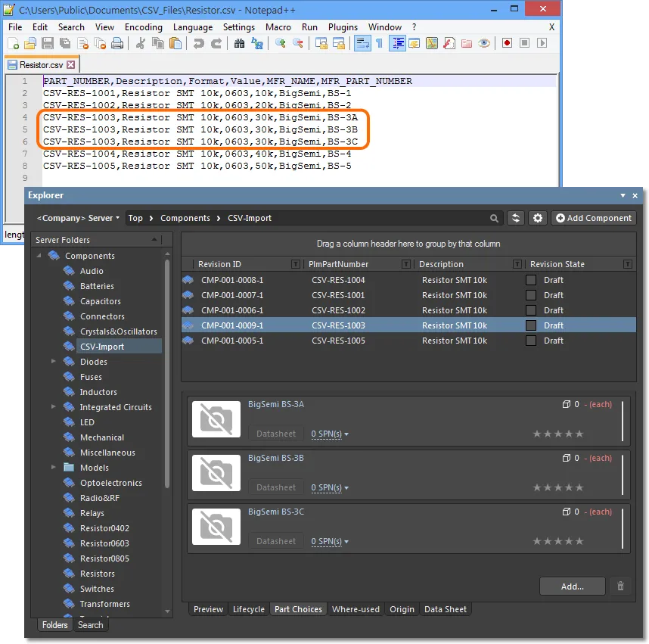Toggle the checkbox for CMP-001-0005-1 row
Screen dimensions: 649x644
pos(531,341)
